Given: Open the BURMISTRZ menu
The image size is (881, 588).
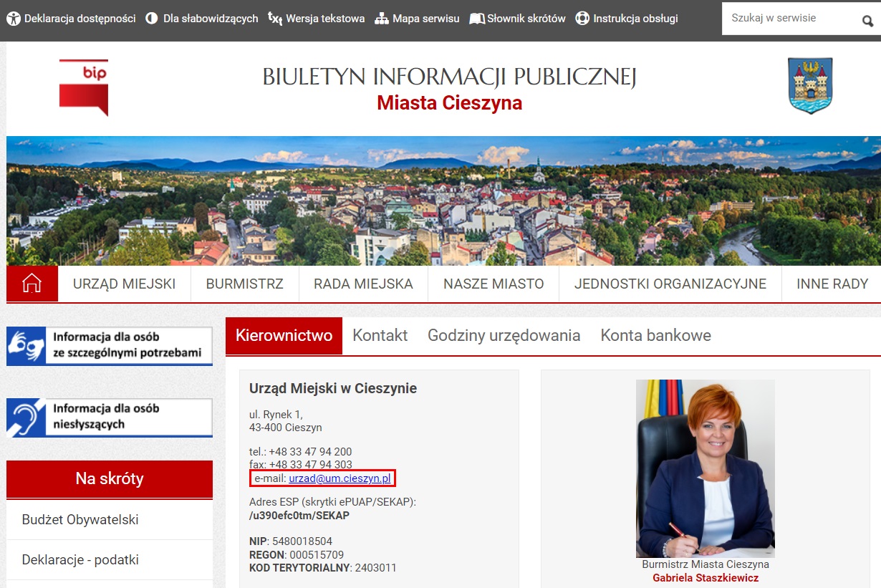Looking at the screenshot, I should click(244, 284).
